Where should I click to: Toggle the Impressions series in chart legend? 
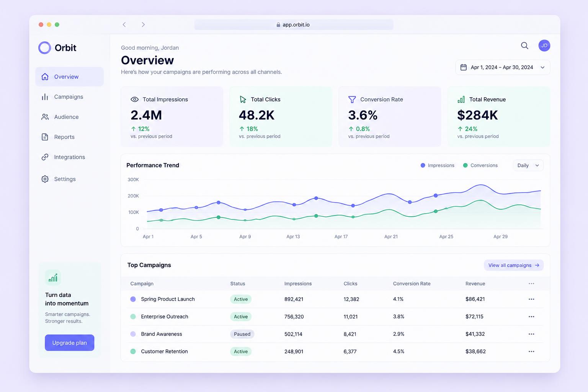click(x=438, y=165)
